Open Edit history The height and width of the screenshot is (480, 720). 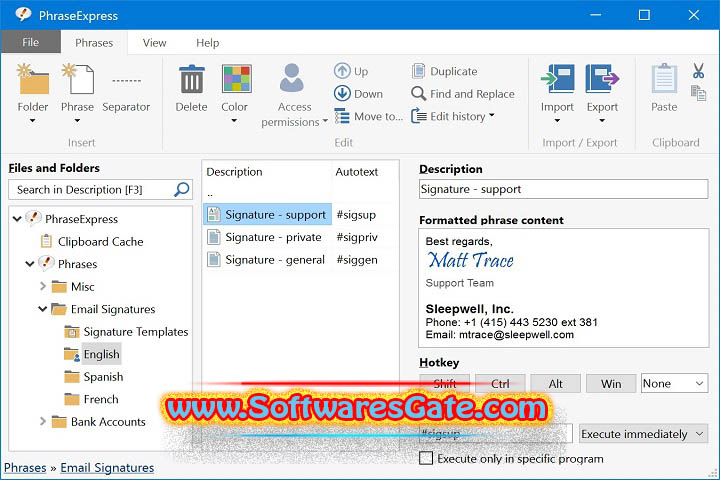(453, 116)
